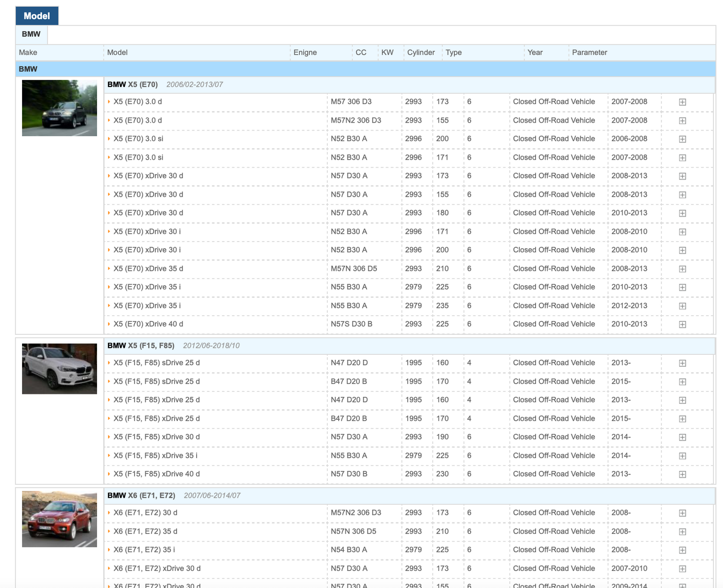Expand plus icon on X6 (E71, E72) 35 d row
723x588 pixels.
pos(682,531)
